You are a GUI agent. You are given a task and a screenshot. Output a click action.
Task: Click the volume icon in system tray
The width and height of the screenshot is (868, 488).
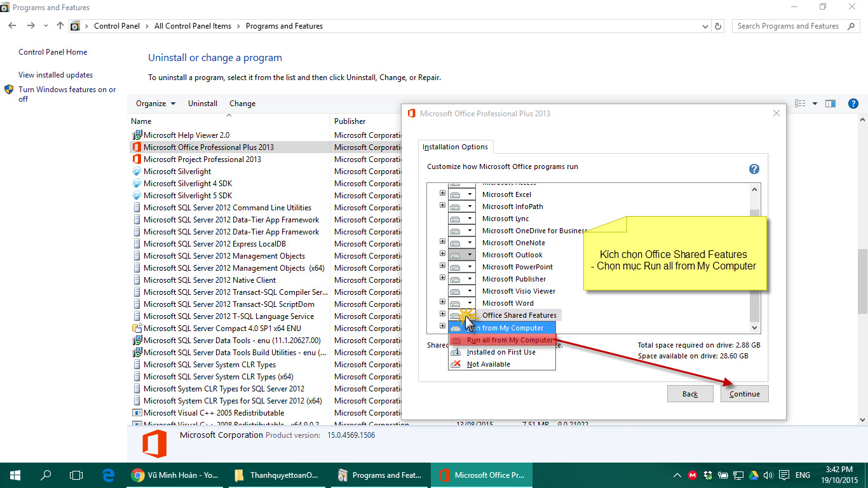tap(768, 475)
